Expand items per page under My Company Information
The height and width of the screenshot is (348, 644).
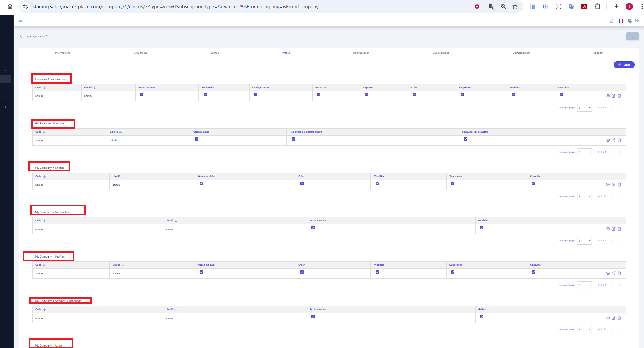(x=585, y=241)
